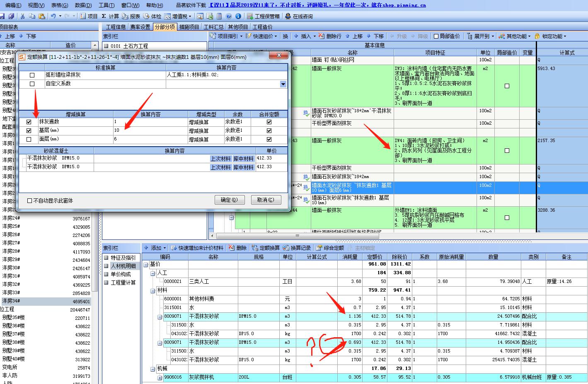Click 快速增加未计价材料 in the lower toolbar
The image size is (588, 384).
click(197, 248)
